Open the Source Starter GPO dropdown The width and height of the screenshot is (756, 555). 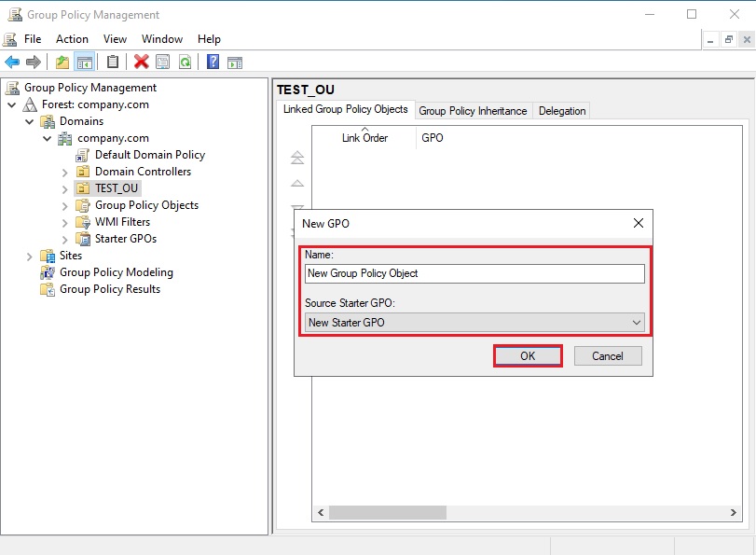click(637, 321)
